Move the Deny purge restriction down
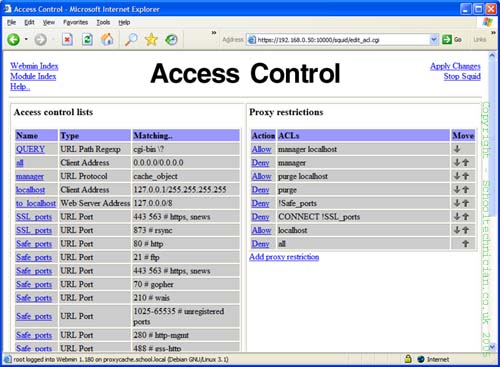Viewport: 500px width, 367px height. click(457, 190)
